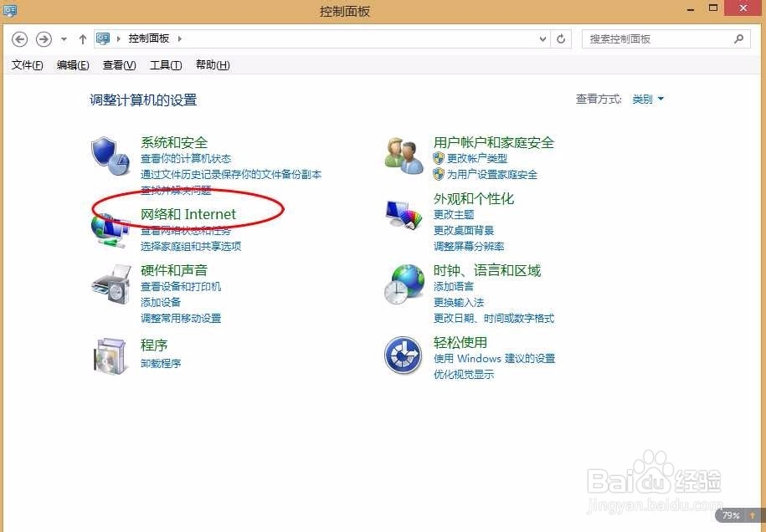Image resolution: width=766 pixels, height=532 pixels.
Task: Click the 更改桌面背景 link
Action: (x=465, y=230)
